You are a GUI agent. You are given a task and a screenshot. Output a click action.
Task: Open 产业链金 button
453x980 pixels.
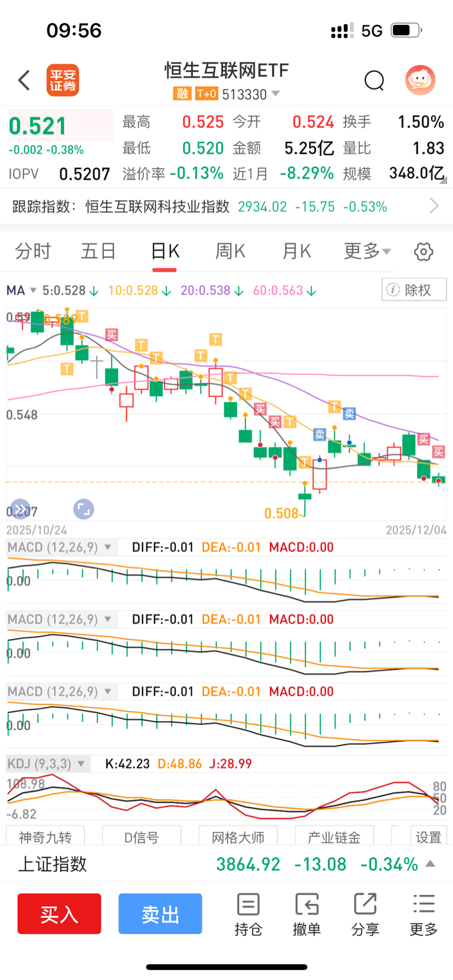coord(334,837)
